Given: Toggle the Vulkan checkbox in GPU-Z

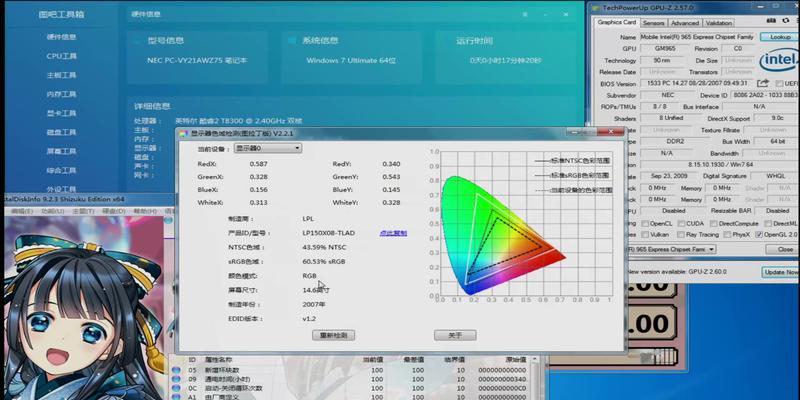Looking at the screenshot, I should tap(645, 235).
